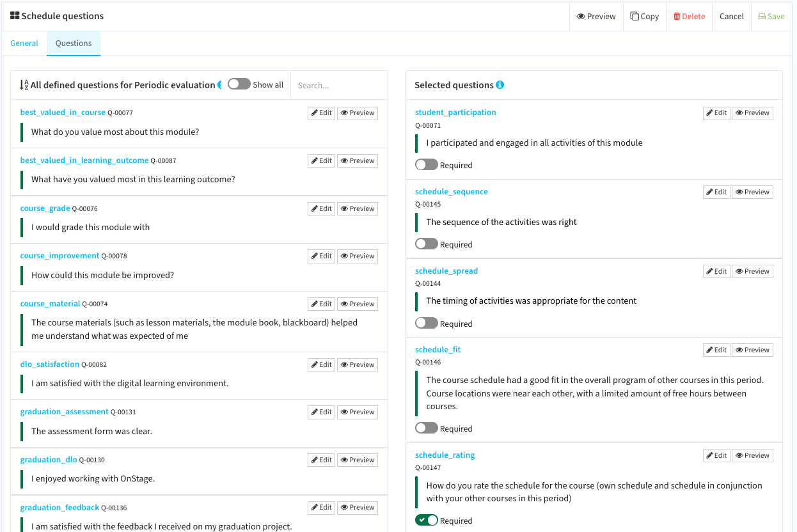Image resolution: width=797 pixels, height=532 pixels.
Task: Open the schedule_rating link
Action: (x=445, y=455)
